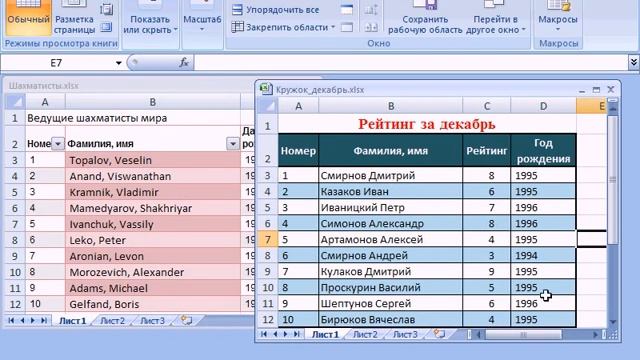The image size is (640, 360).
Task: Click the Рейтинг за декабрь title cell
Action: (x=427, y=124)
